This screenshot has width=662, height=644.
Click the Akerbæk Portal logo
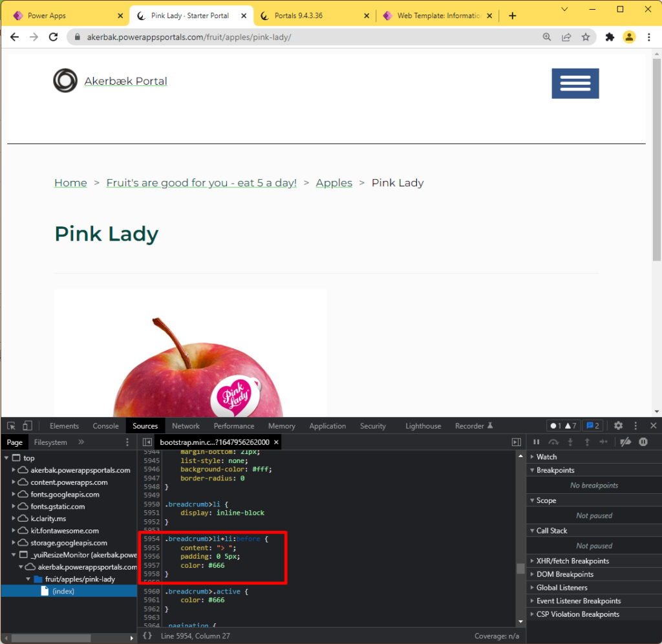(x=65, y=80)
